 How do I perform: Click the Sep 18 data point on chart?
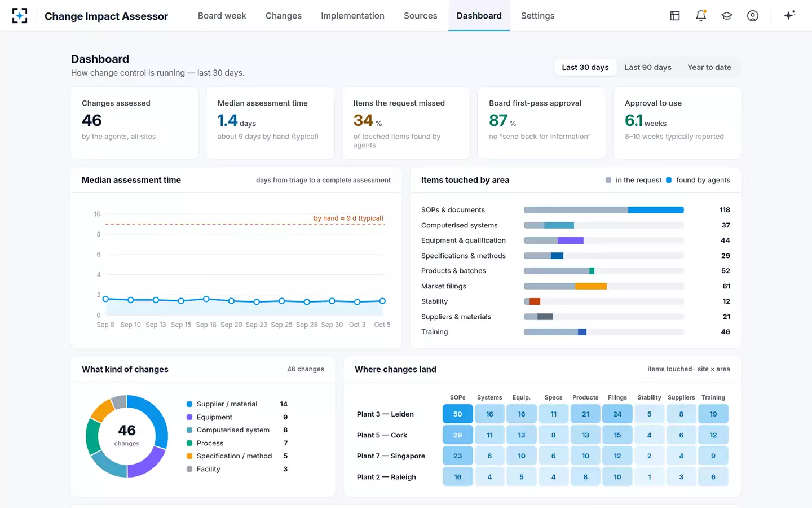pos(206,299)
